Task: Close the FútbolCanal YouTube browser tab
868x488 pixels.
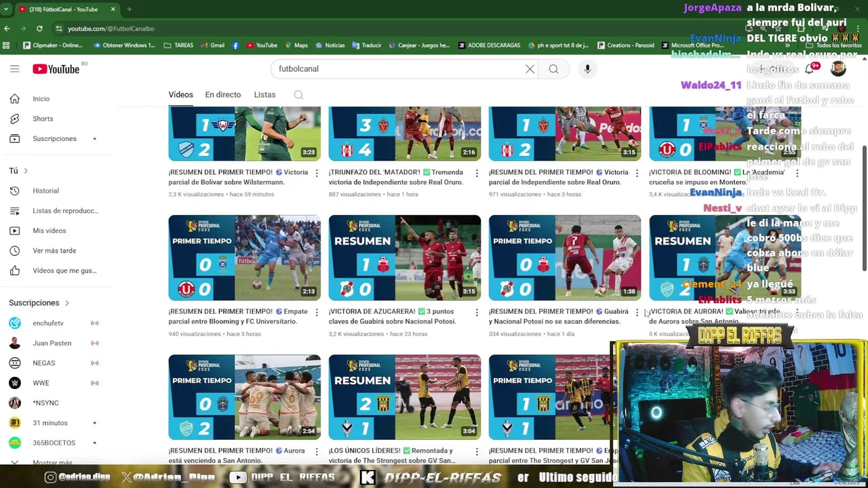Action: coord(113,9)
